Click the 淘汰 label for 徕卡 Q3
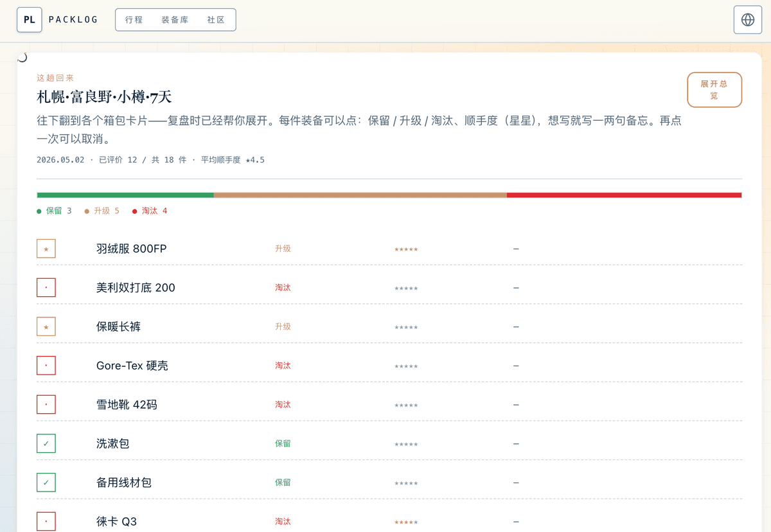Viewport: 771px width, 532px height. coord(283,521)
